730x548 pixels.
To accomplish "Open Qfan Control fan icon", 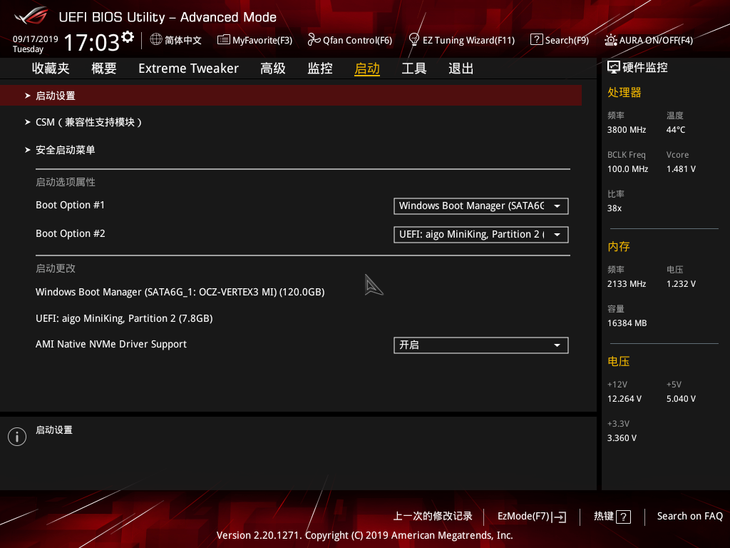I will tap(314, 40).
